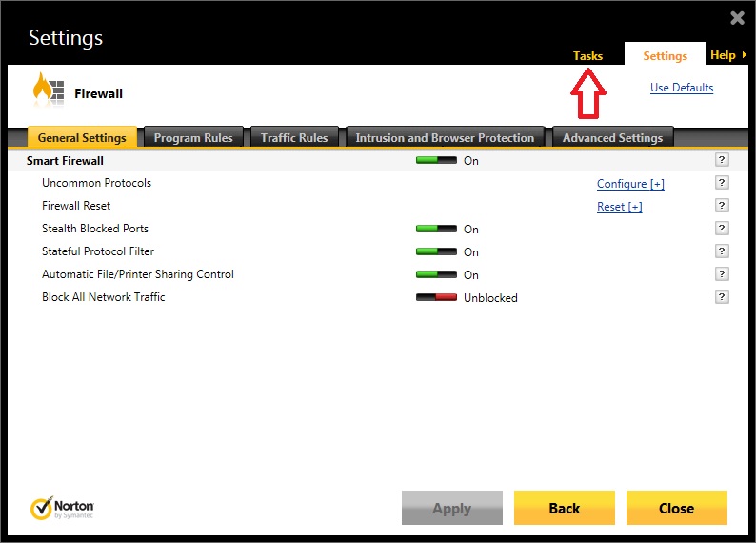
Task: Toggle Stateful Protocol Filter switch
Action: (x=436, y=251)
